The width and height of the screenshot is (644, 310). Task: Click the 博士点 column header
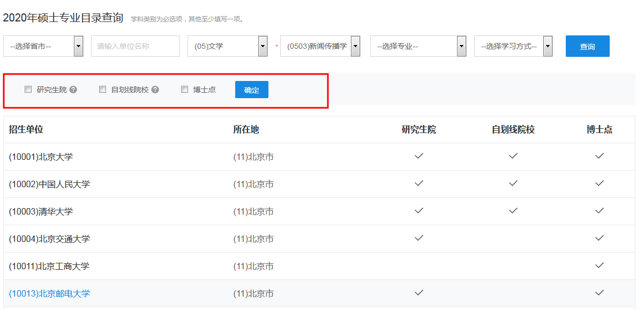tap(600, 130)
